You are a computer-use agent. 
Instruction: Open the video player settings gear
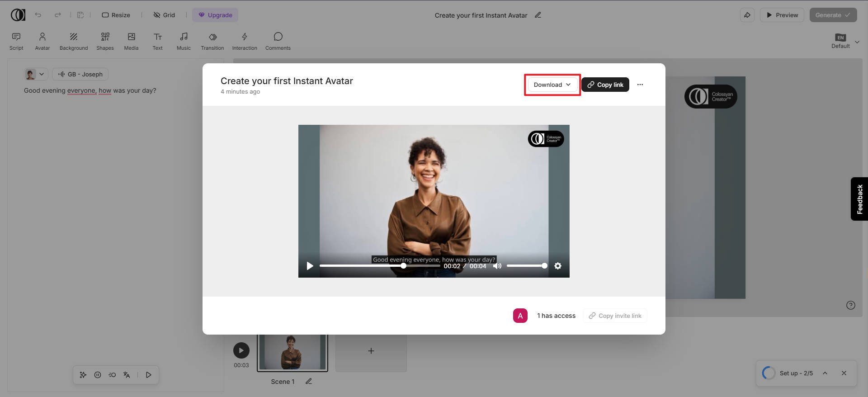point(558,266)
